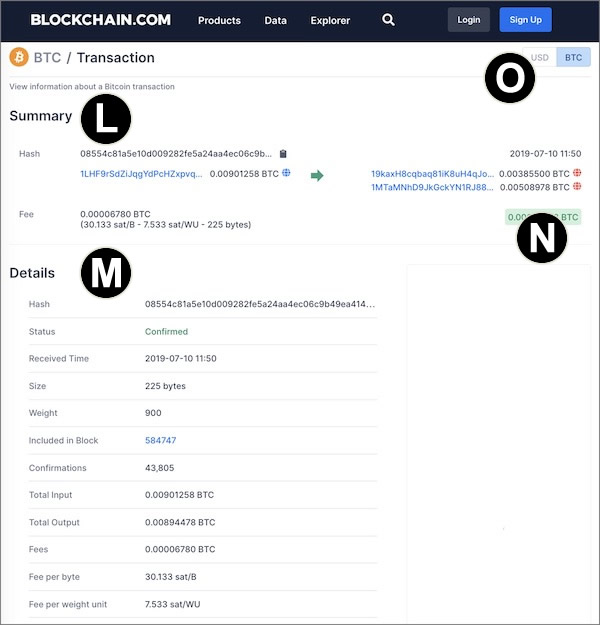Click the BTC breadcrumb link

tap(47, 57)
